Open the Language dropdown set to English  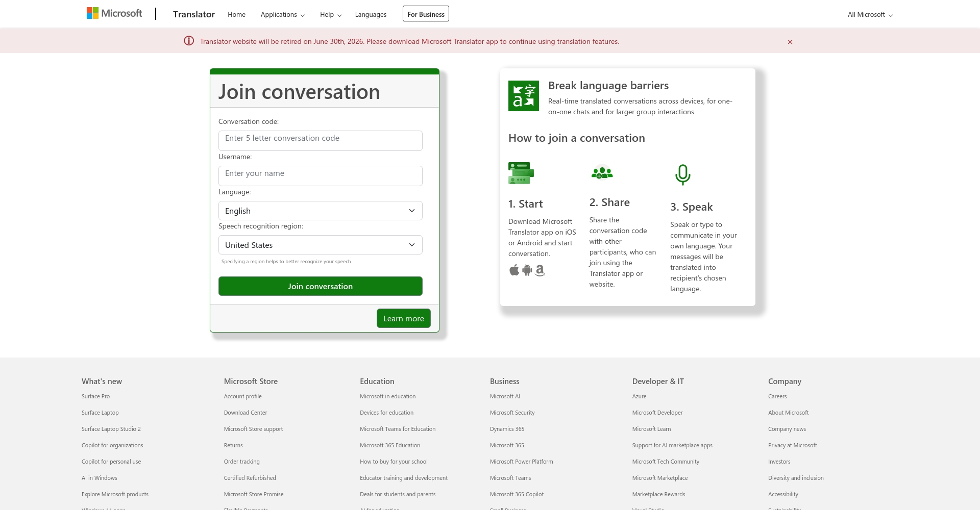(320, 211)
